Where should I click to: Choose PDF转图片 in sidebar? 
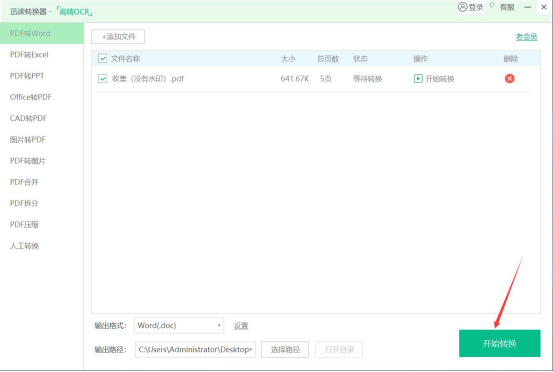coord(42,161)
